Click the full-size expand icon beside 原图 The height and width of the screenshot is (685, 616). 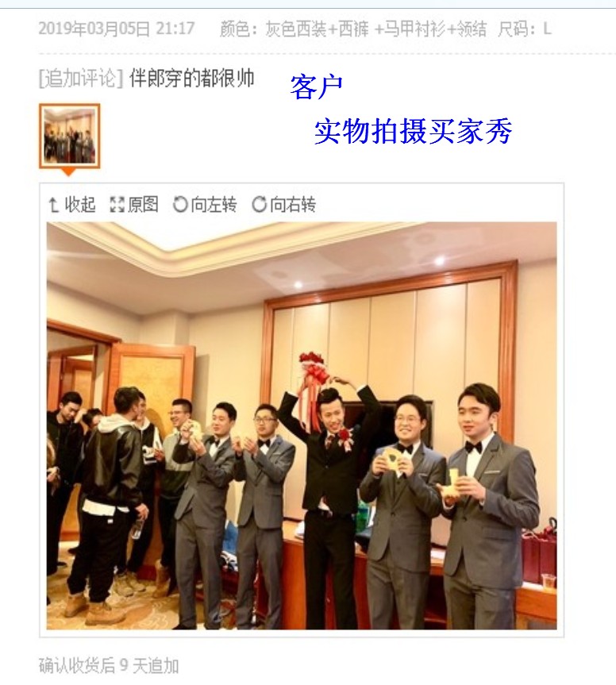pyautogui.click(x=117, y=205)
